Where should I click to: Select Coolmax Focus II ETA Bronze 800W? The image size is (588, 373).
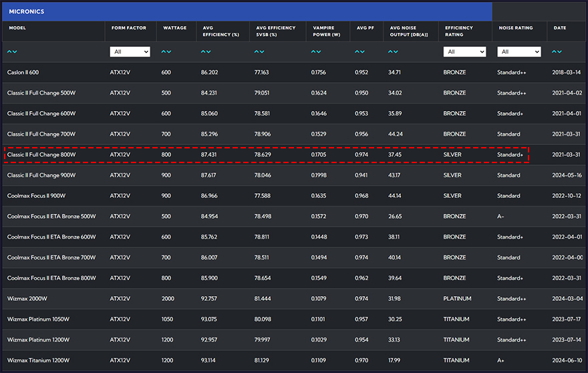pos(51,278)
